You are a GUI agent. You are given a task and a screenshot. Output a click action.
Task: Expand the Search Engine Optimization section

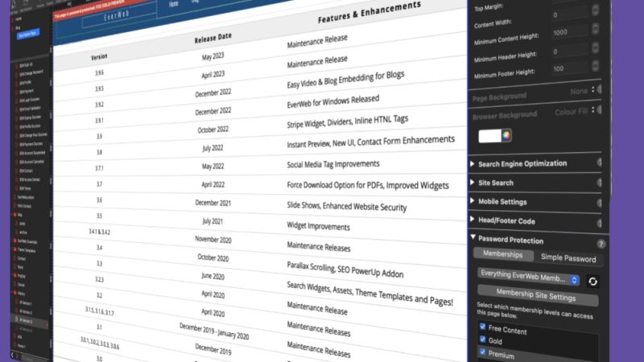pyautogui.click(x=473, y=164)
